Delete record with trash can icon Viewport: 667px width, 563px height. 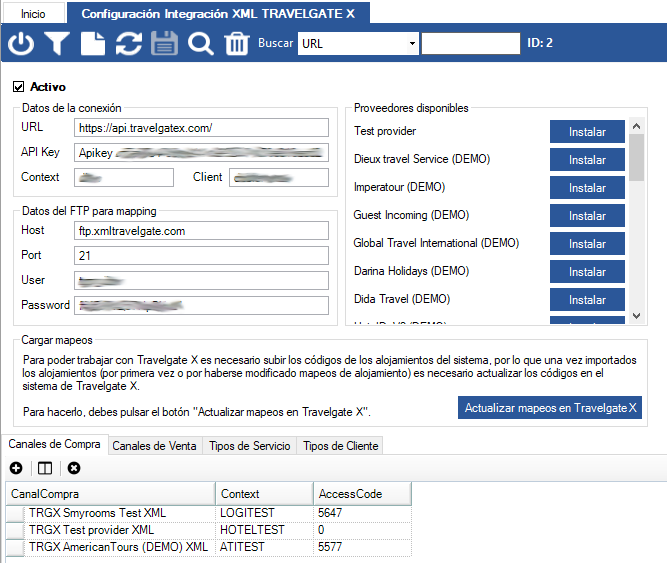(237, 43)
